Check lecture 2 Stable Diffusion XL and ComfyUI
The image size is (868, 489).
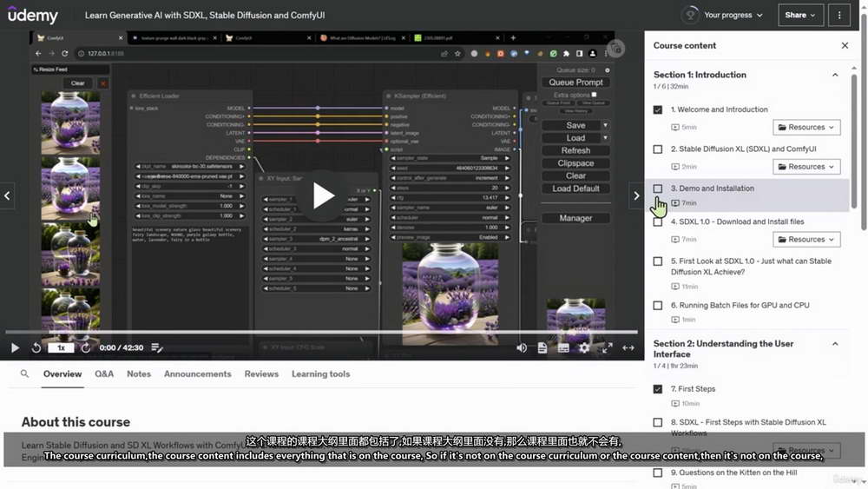pyautogui.click(x=658, y=149)
